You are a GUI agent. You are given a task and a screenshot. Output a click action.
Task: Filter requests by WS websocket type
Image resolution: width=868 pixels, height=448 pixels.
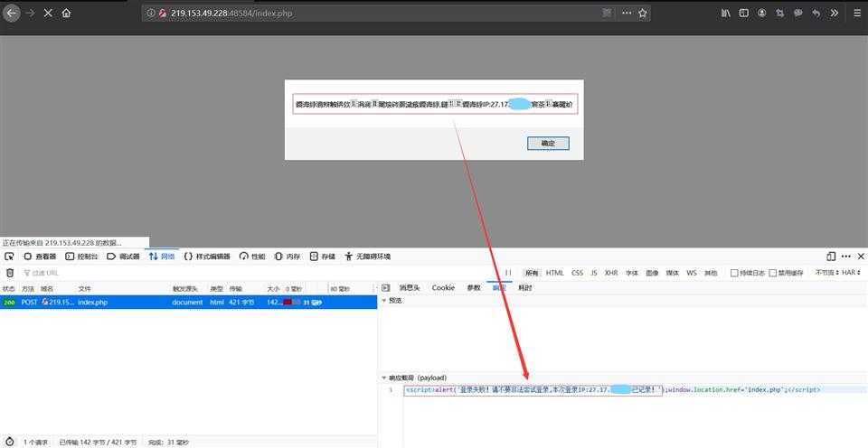[692, 273]
